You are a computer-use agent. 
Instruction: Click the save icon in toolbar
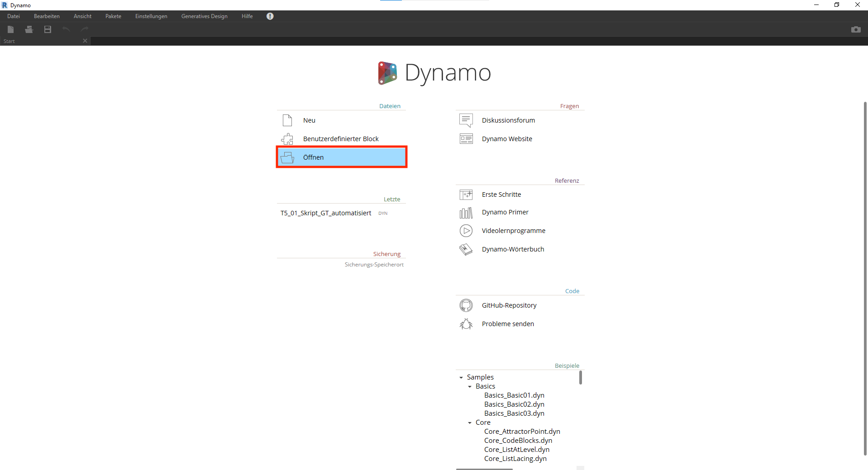click(48, 29)
